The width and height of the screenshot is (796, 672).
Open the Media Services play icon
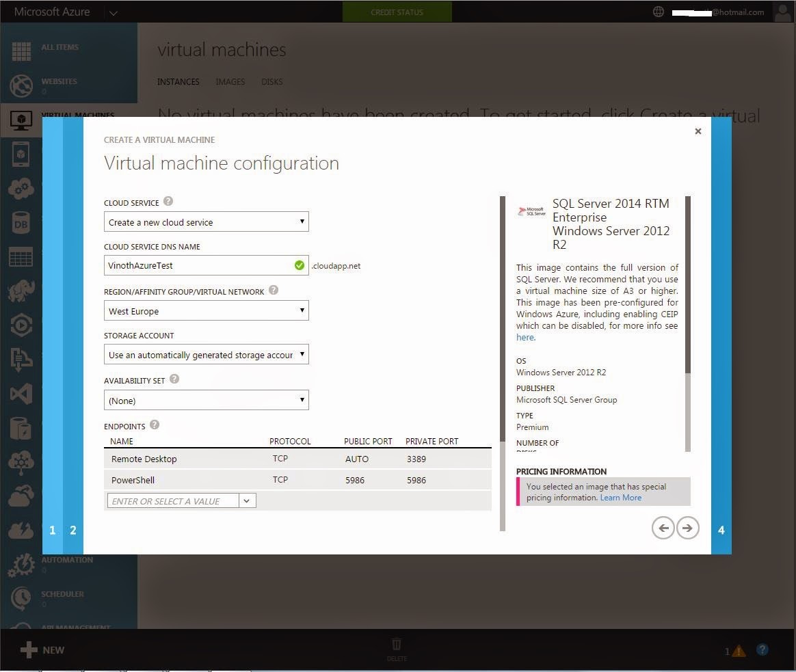click(x=21, y=325)
